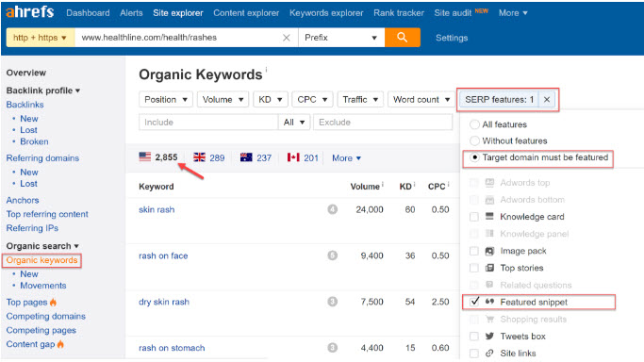Remove the SERP features filter with X
644x362 pixels.
tap(547, 99)
